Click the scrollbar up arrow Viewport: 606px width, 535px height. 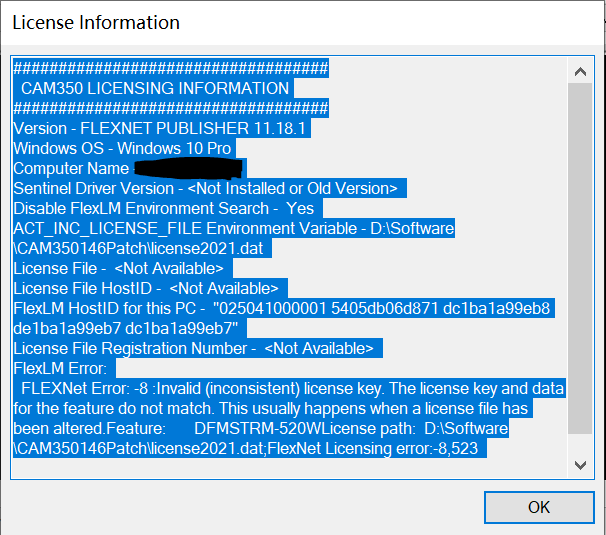point(580,72)
